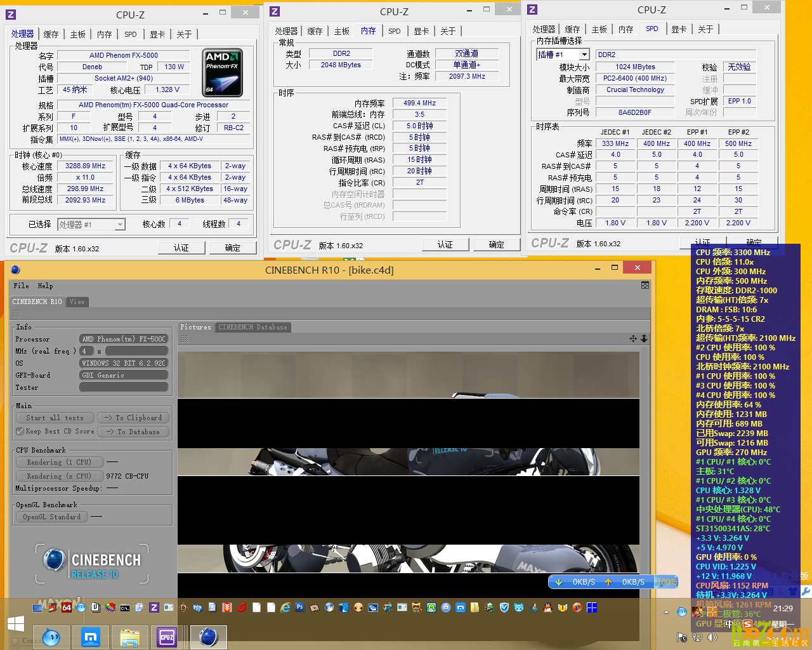Click the down-arrow icon above the render view
The height and width of the screenshot is (650, 812).
[644, 339]
